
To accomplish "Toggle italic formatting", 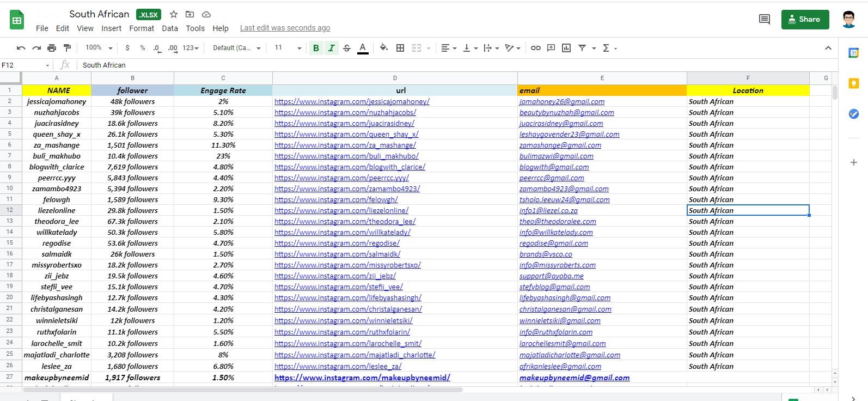I will pyautogui.click(x=331, y=48).
